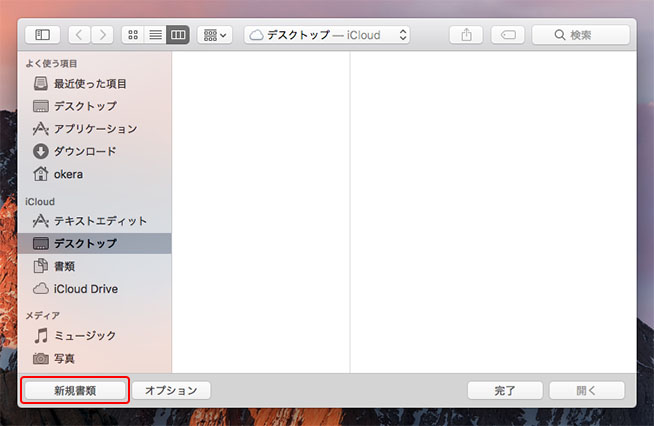The image size is (654, 426).
Task: Switch to list view
Action: [156, 35]
